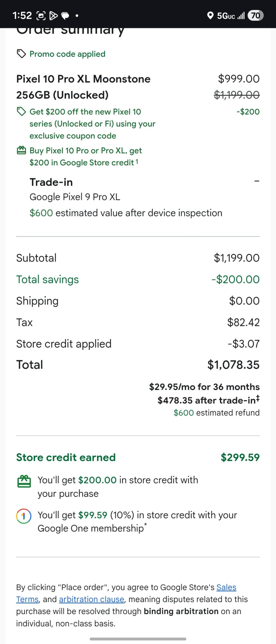Tap the chat bubble notification icon
276x644 pixels.
[x=65, y=15]
